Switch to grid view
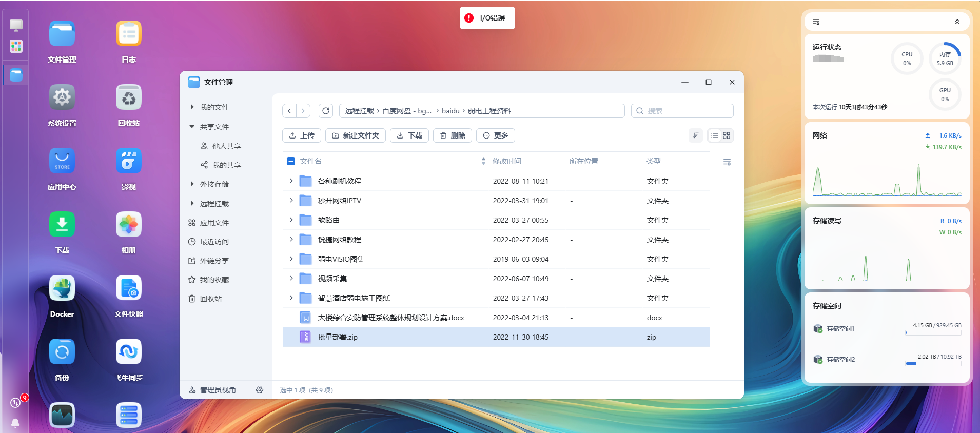 pos(727,135)
